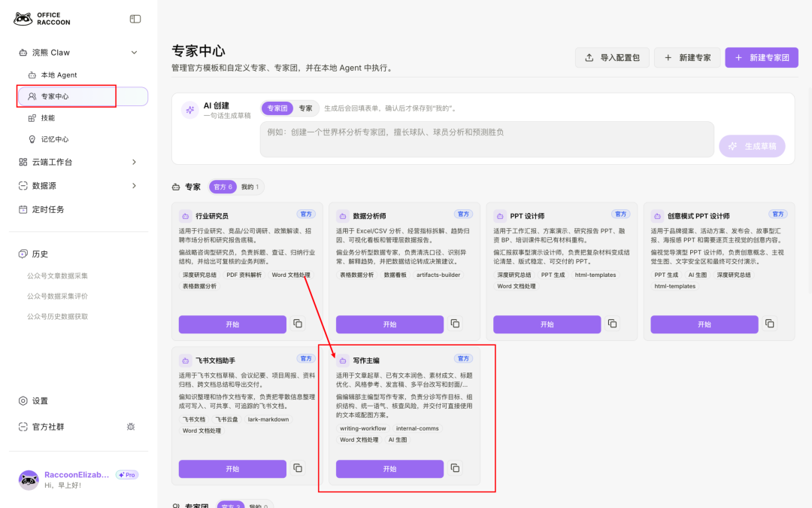The image size is (812, 508).
Task: Click the 专家 section robot icon
Action: [176, 187]
